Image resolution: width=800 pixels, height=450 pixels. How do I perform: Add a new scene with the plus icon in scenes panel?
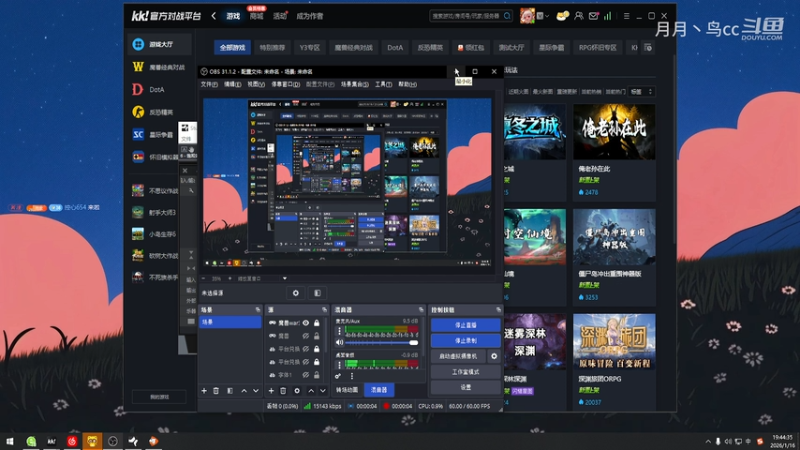click(x=204, y=391)
